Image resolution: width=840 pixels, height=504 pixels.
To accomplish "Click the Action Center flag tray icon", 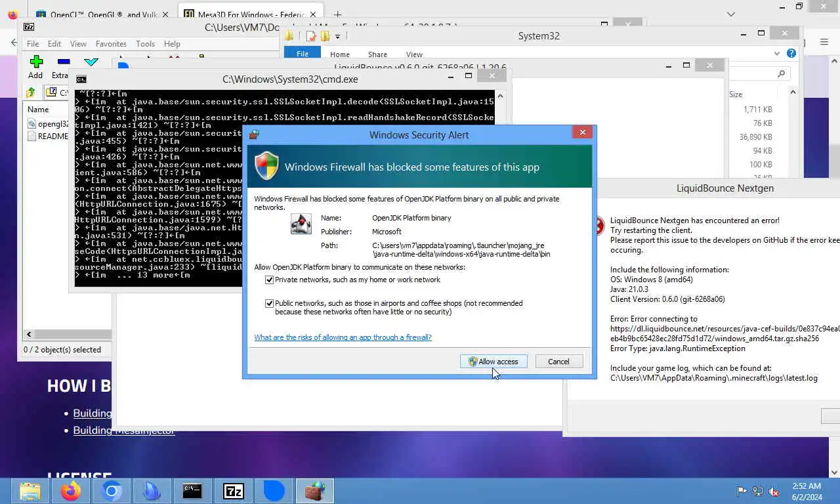I will [742, 491].
